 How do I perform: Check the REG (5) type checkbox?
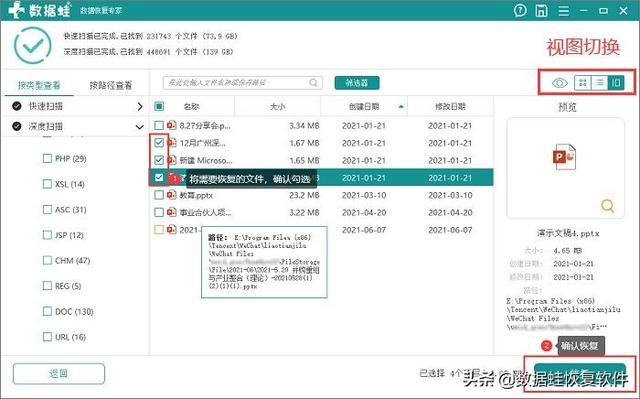47,286
